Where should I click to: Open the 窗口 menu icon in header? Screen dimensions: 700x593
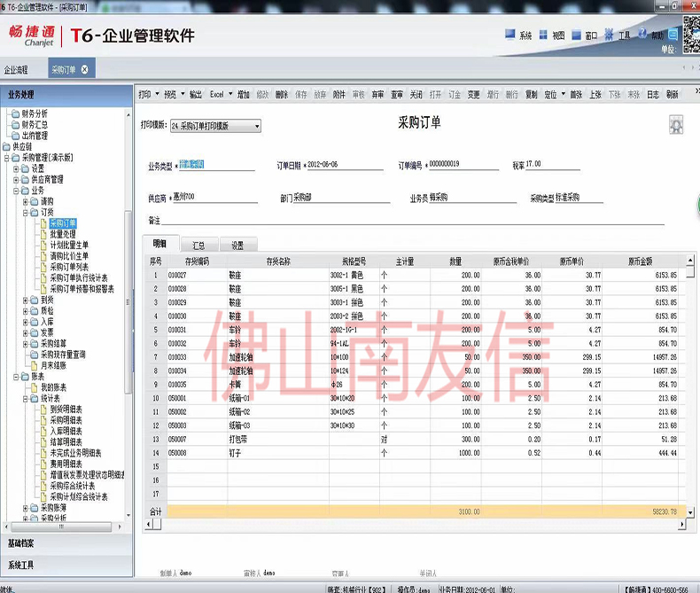pyautogui.click(x=576, y=35)
